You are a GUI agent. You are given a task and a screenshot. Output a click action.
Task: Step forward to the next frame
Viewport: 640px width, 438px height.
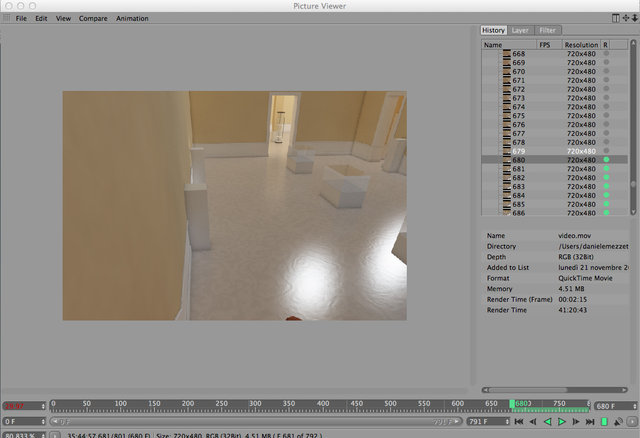tap(576, 422)
